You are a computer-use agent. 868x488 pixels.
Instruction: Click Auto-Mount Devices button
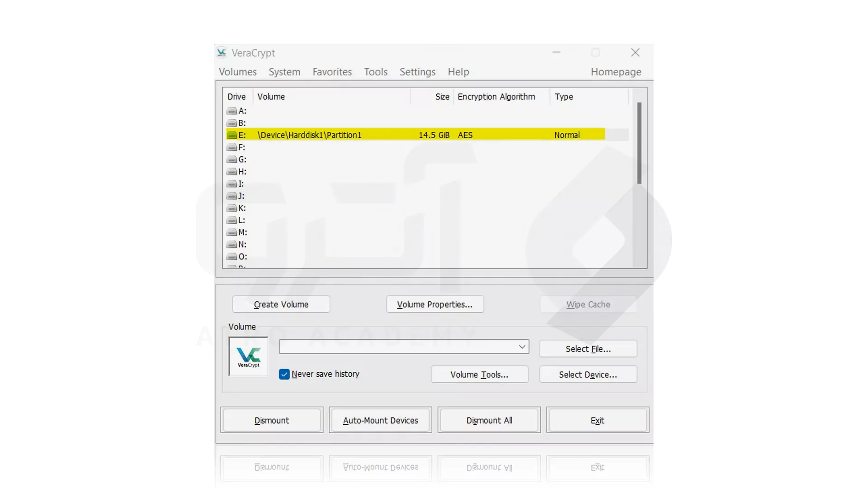pyautogui.click(x=381, y=420)
